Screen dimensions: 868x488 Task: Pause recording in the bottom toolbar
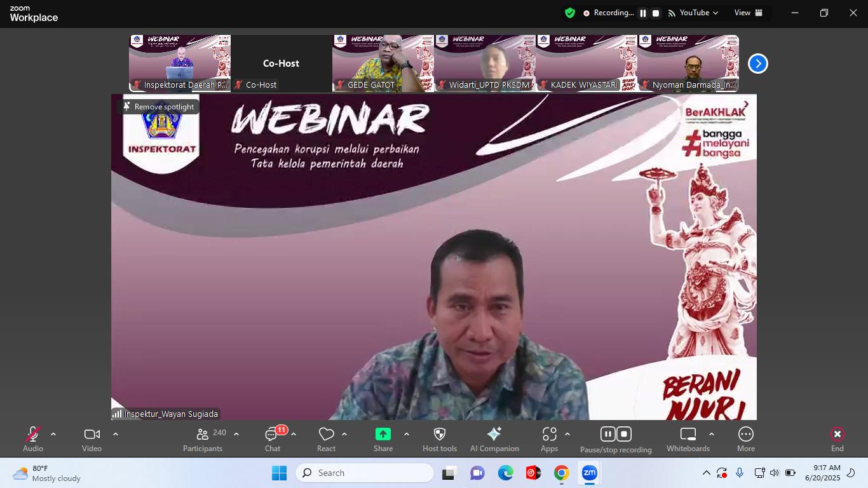(607, 434)
